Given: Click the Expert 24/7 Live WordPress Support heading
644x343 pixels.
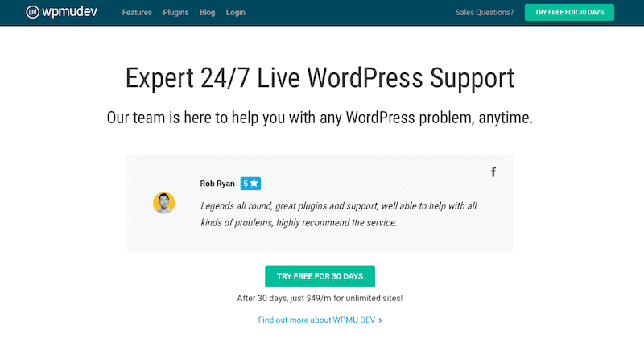Looking at the screenshot, I should [320, 78].
